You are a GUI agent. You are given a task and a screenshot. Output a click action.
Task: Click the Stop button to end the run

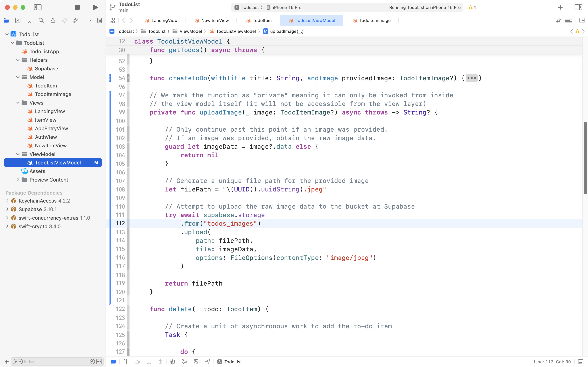pyautogui.click(x=77, y=7)
